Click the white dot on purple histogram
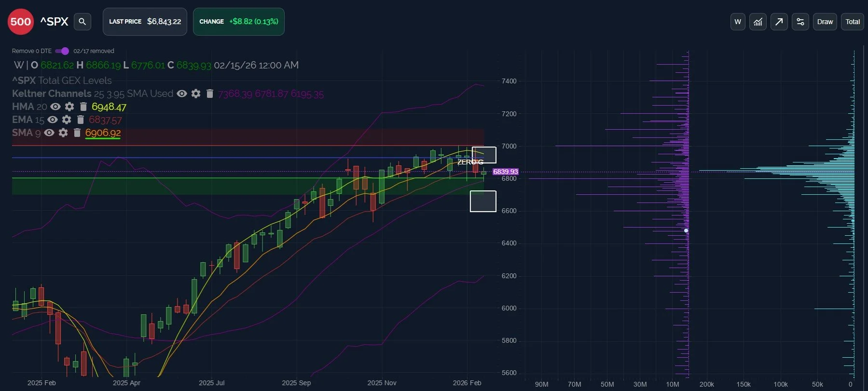Screen dimensions: 868x391 click(x=686, y=230)
